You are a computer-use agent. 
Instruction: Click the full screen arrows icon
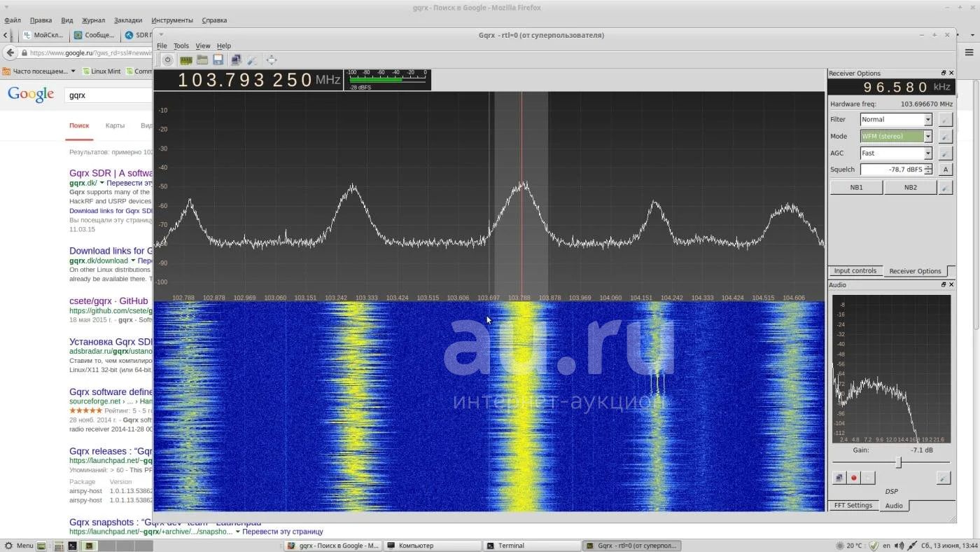click(272, 60)
